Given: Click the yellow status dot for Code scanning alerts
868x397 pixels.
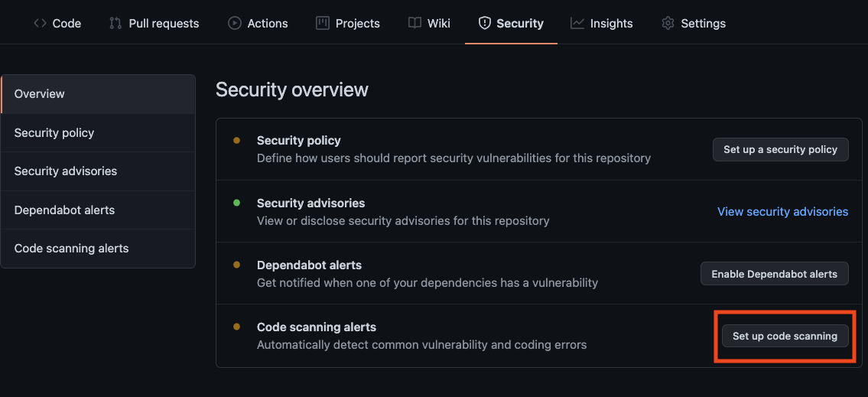Looking at the screenshot, I should point(237,327).
